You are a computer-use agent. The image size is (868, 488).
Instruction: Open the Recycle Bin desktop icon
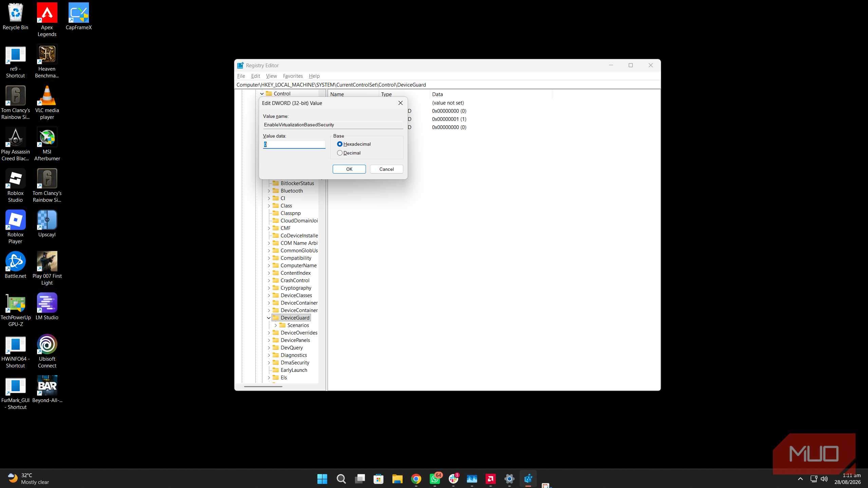[15, 17]
